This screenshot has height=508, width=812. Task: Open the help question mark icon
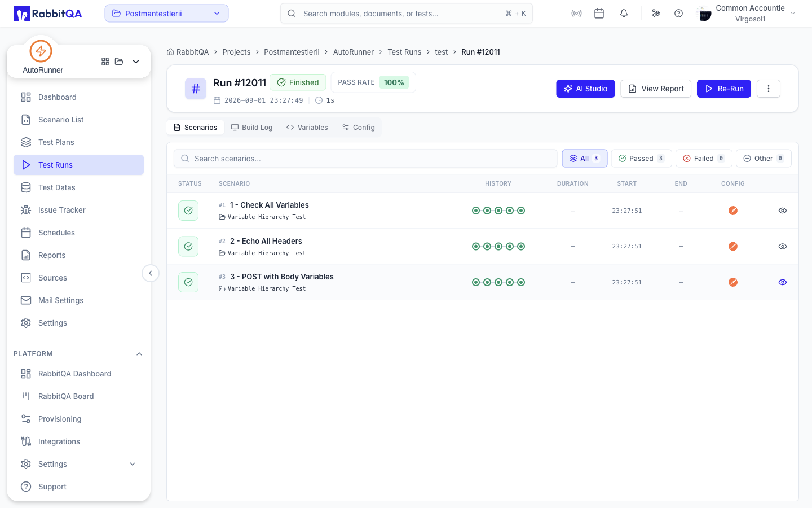pyautogui.click(x=679, y=14)
